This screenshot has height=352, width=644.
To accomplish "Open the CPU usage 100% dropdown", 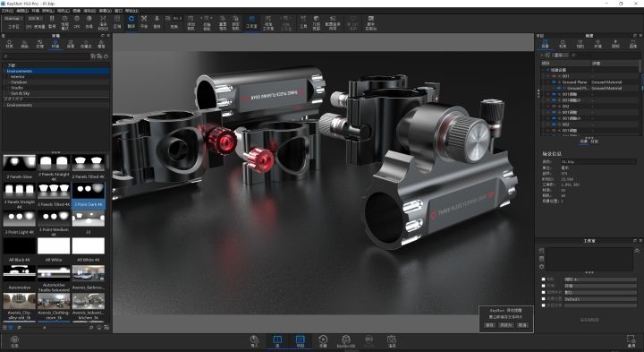I will point(35,19).
